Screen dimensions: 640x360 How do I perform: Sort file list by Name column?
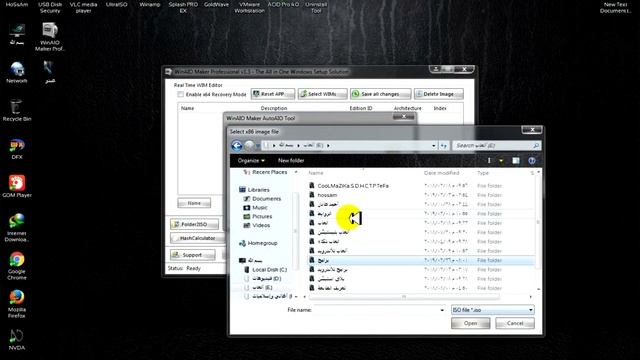pos(316,173)
